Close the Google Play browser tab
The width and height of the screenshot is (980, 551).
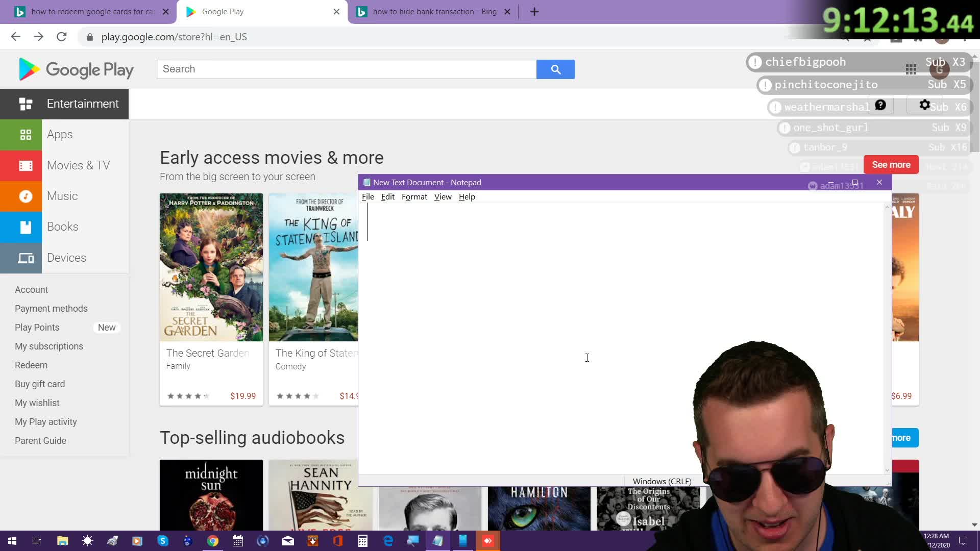coord(336,12)
